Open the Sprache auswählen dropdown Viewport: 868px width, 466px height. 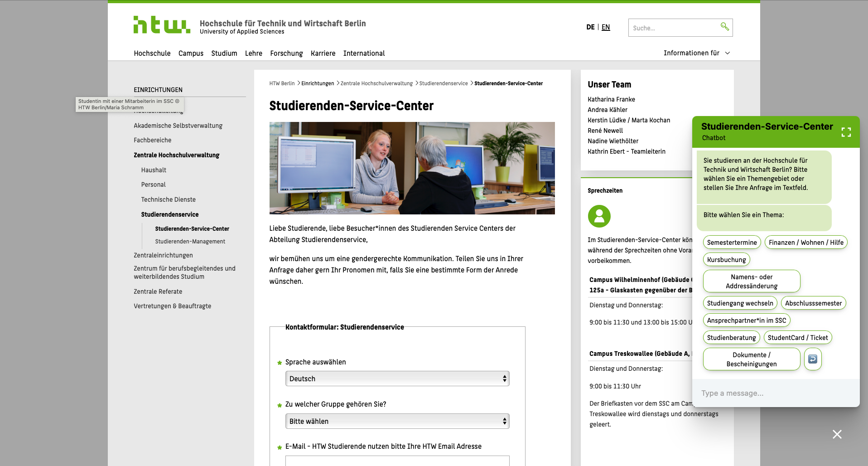[x=397, y=379]
